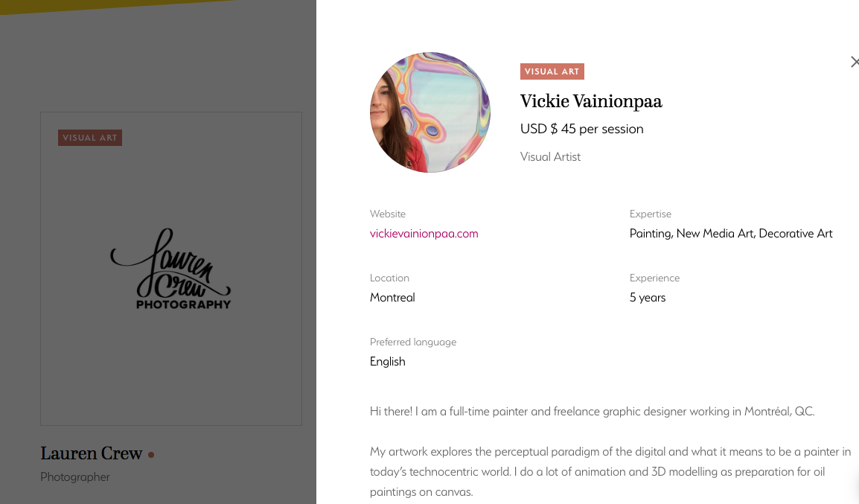Viewport: 859px width, 504px height.
Task: Click the orange dot beside Lauren Crew
Action: [150, 454]
